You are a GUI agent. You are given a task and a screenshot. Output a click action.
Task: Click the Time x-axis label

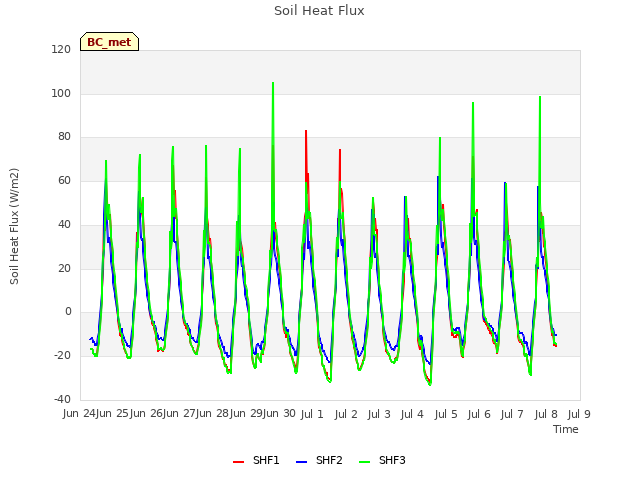(566, 429)
